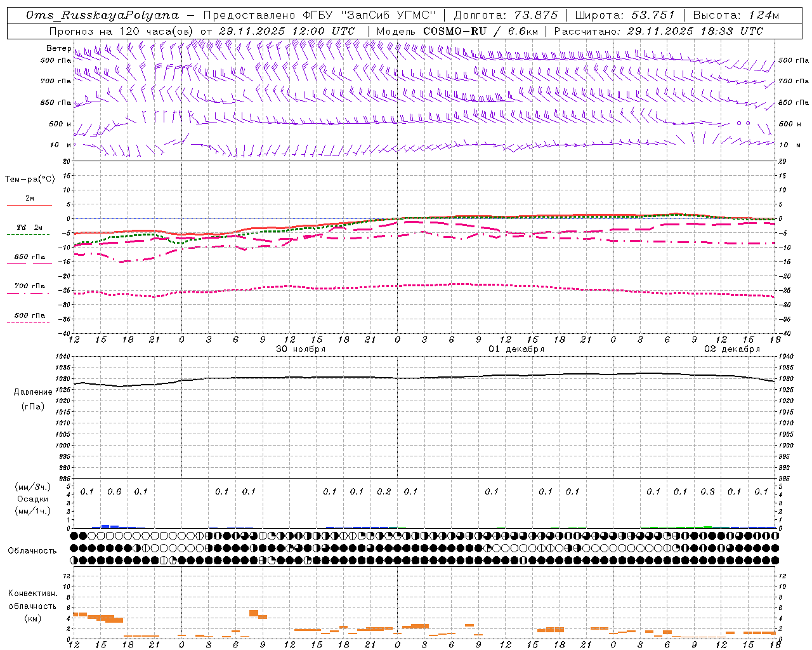Click the "(мм/1ч.)" precipitation unit label
The width and height of the screenshot is (812, 650).
(x=32, y=511)
